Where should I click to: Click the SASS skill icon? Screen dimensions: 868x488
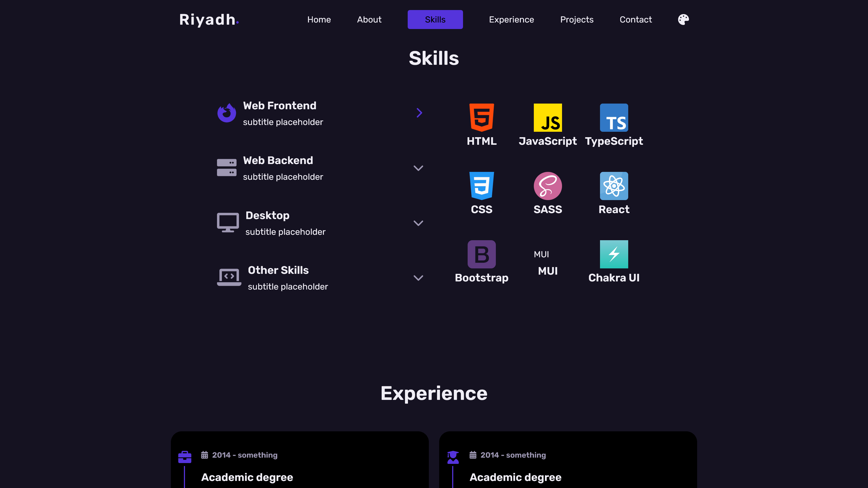pyautogui.click(x=547, y=185)
